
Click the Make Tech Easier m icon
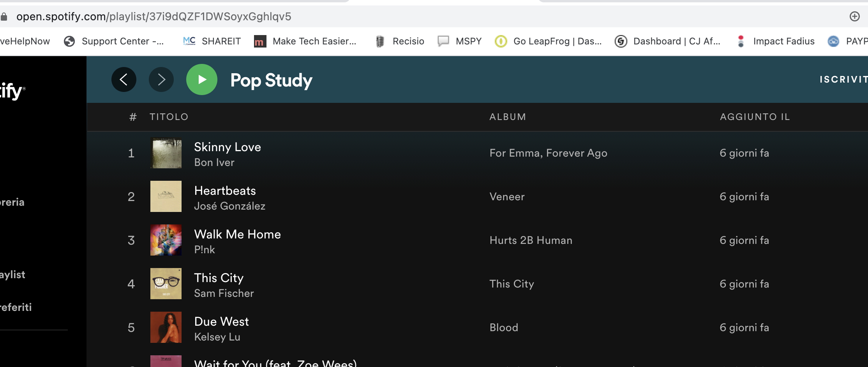click(x=260, y=41)
